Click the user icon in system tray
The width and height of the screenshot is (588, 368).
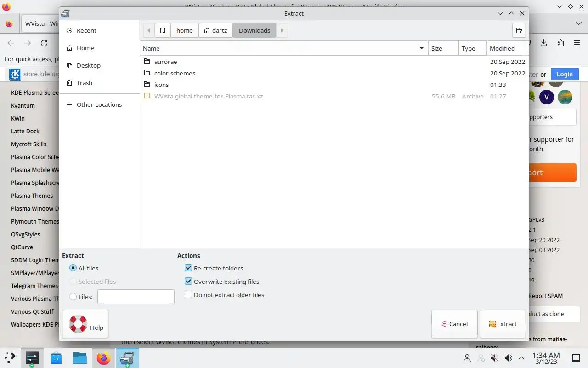pos(467,357)
